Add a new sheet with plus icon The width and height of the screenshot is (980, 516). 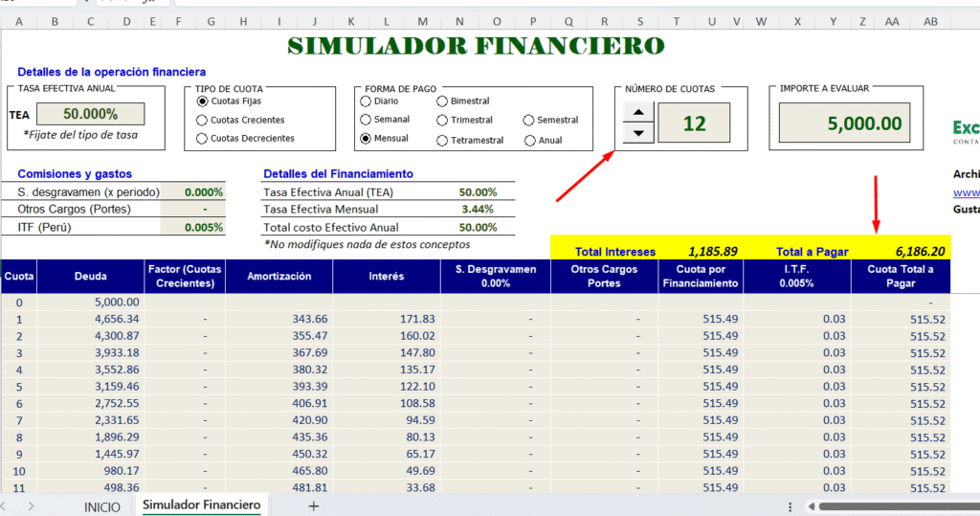tap(313, 505)
